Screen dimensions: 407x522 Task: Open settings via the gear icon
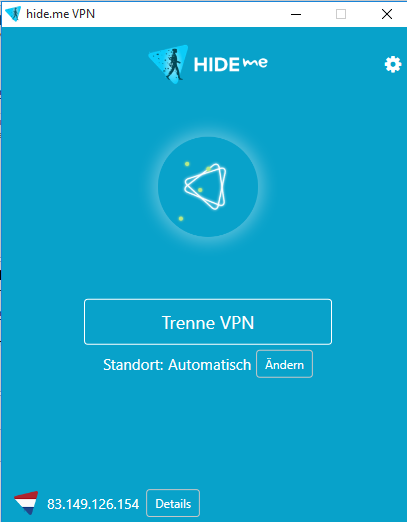click(393, 64)
